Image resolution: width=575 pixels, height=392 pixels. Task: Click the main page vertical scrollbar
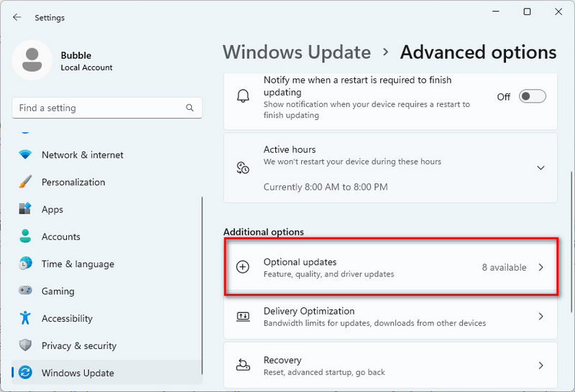coord(571,242)
